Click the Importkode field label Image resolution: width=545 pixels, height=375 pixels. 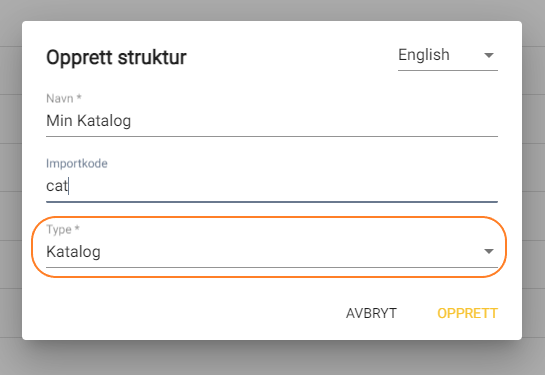point(77,163)
